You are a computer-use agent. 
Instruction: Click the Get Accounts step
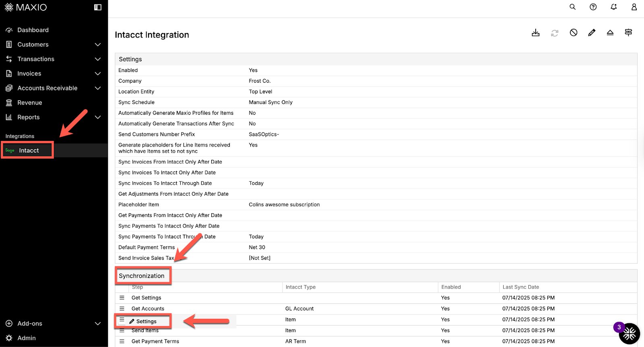(148, 309)
